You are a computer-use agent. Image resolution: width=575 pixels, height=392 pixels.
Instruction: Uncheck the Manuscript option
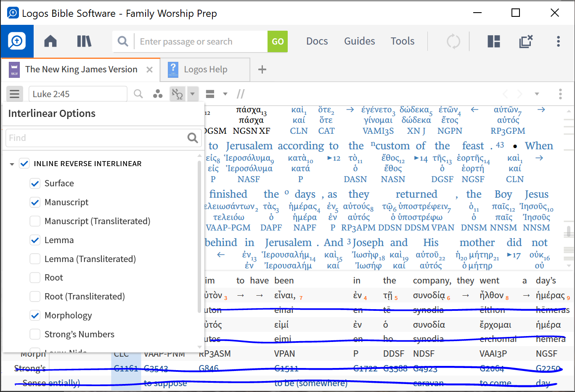[x=35, y=202]
